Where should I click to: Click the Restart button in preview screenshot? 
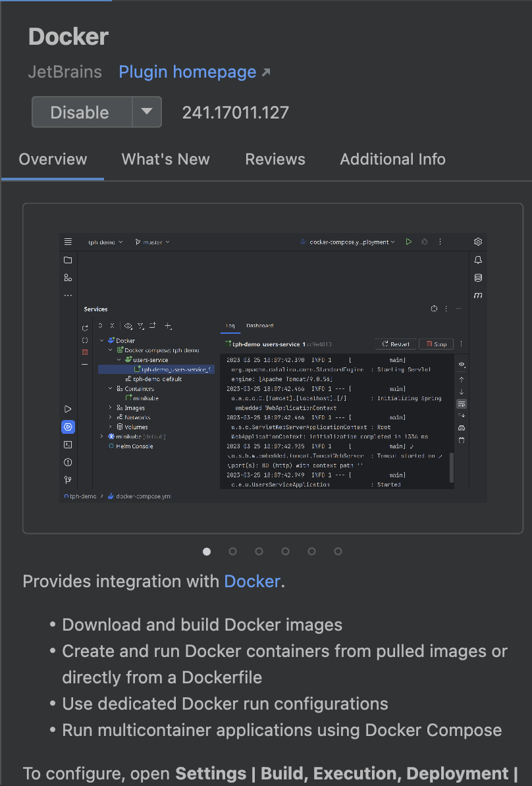click(x=396, y=344)
